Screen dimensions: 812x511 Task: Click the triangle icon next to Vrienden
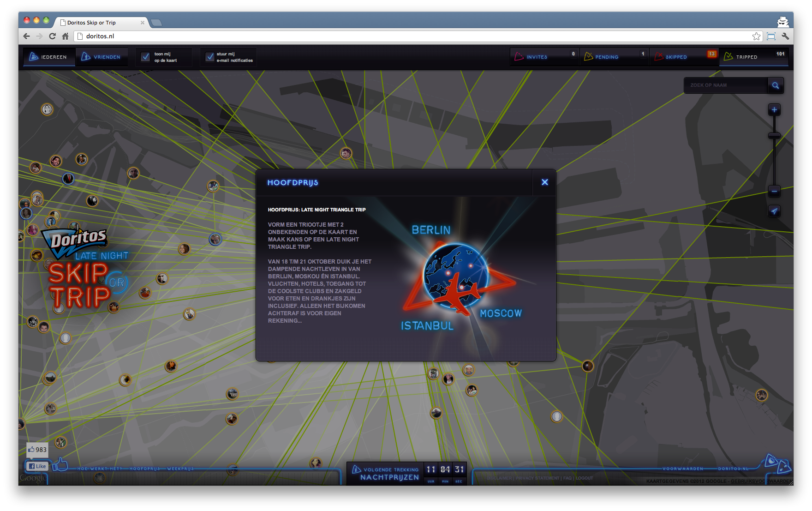tap(86, 56)
